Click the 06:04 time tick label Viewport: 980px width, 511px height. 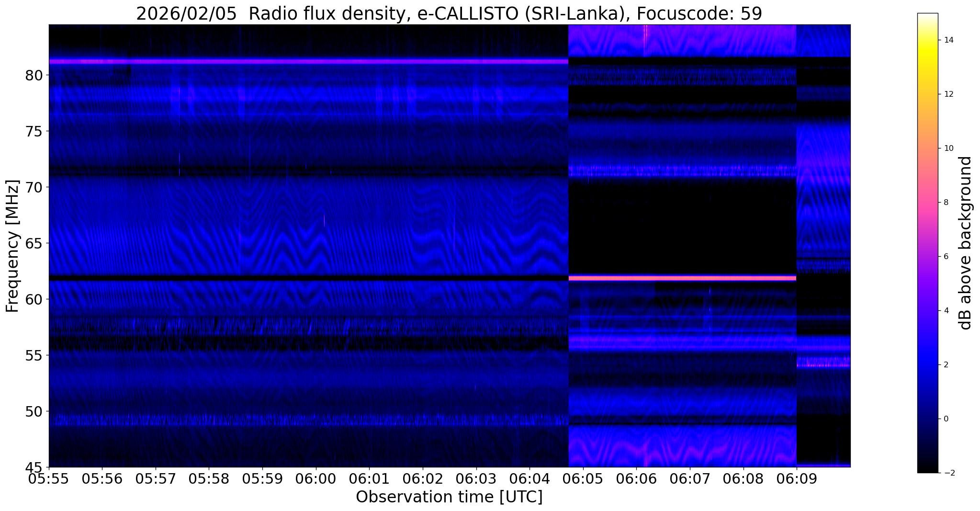click(x=529, y=479)
